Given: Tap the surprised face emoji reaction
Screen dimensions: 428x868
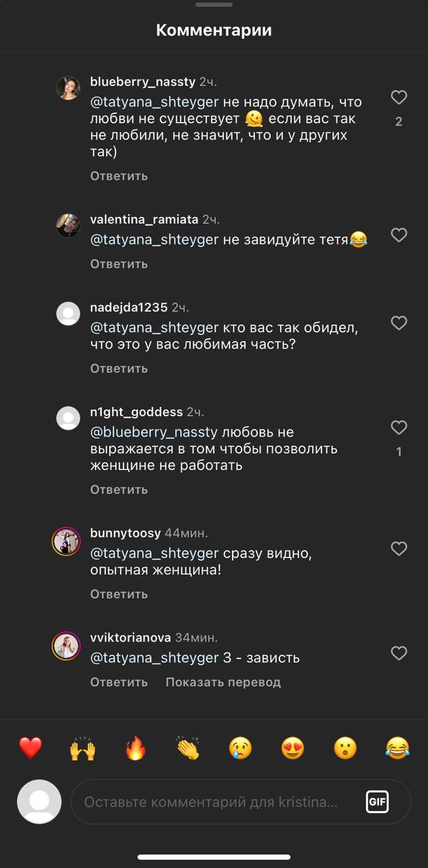Looking at the screenshot, I should 345,749.
